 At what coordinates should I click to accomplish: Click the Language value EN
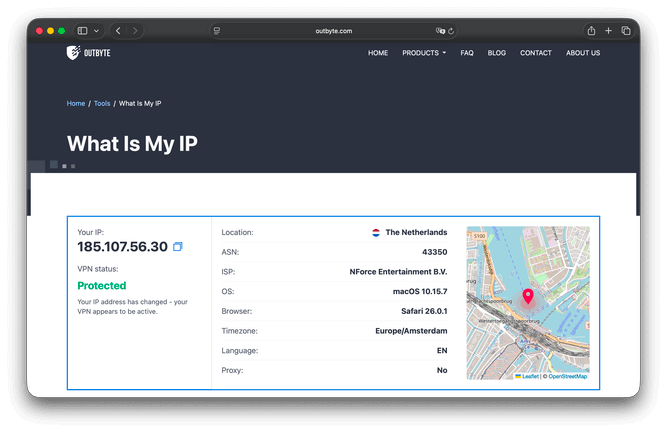click(442, 350)
